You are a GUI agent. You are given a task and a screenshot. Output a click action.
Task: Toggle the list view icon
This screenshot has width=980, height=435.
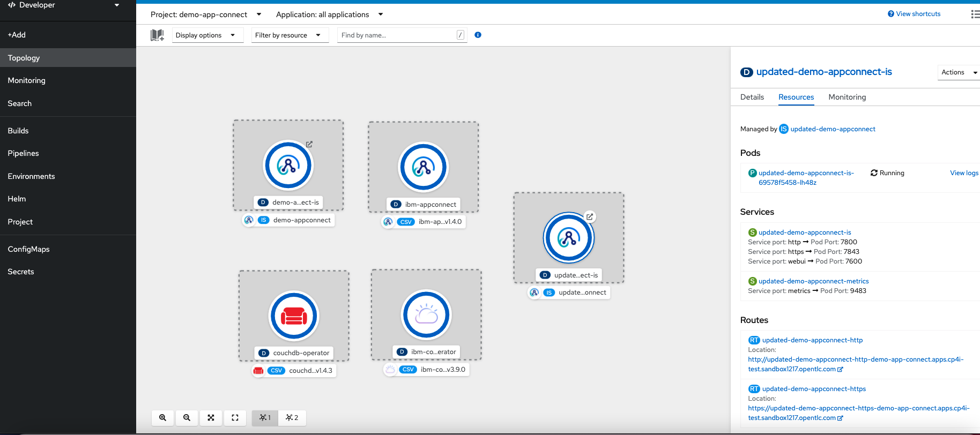975,14
